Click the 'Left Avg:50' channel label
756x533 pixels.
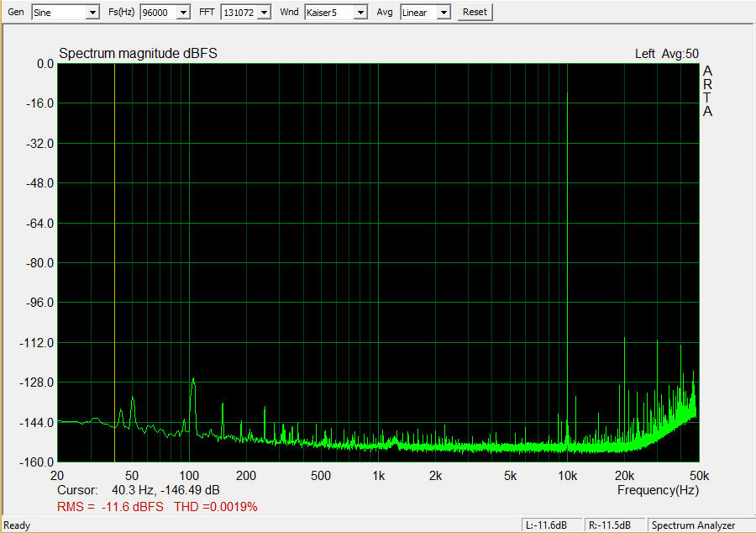point(667,54)
